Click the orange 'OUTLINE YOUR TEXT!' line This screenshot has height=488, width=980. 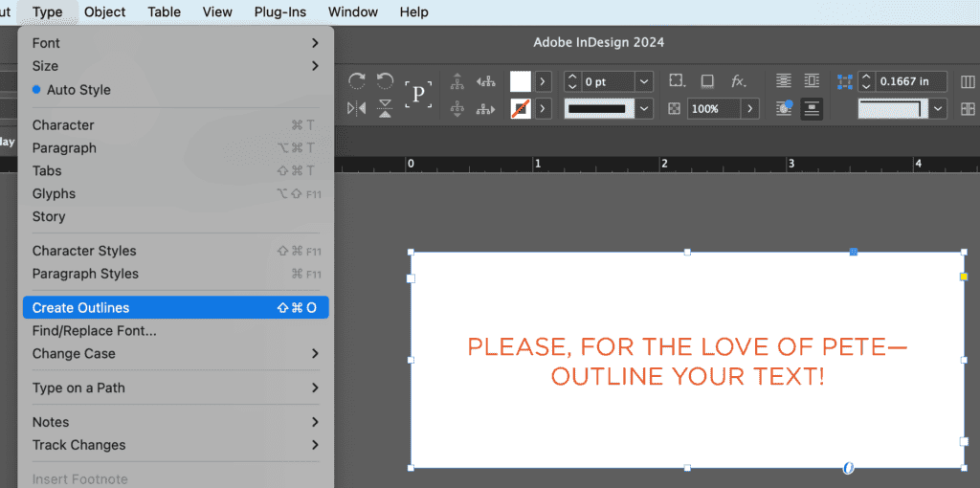pos(687,376)
